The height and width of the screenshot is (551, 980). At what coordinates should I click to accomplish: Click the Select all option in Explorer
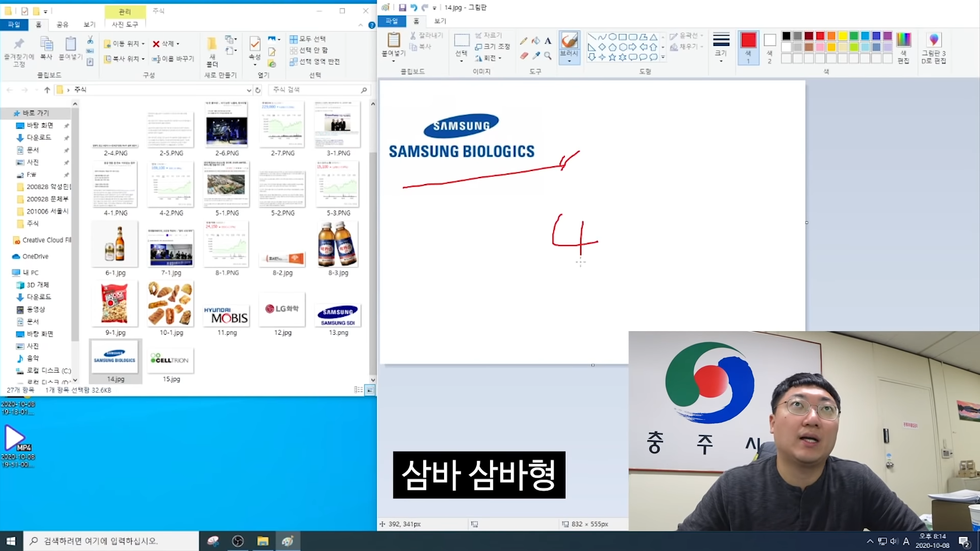308,39
